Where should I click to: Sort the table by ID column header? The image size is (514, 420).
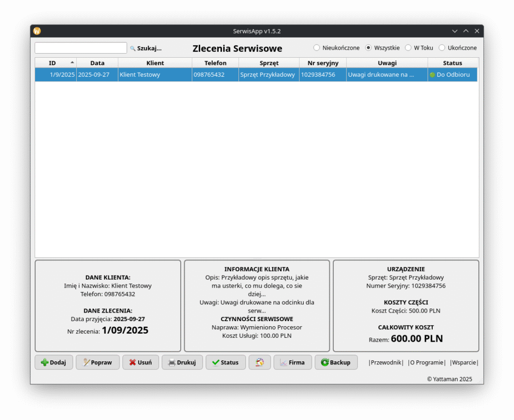[53, 63]
